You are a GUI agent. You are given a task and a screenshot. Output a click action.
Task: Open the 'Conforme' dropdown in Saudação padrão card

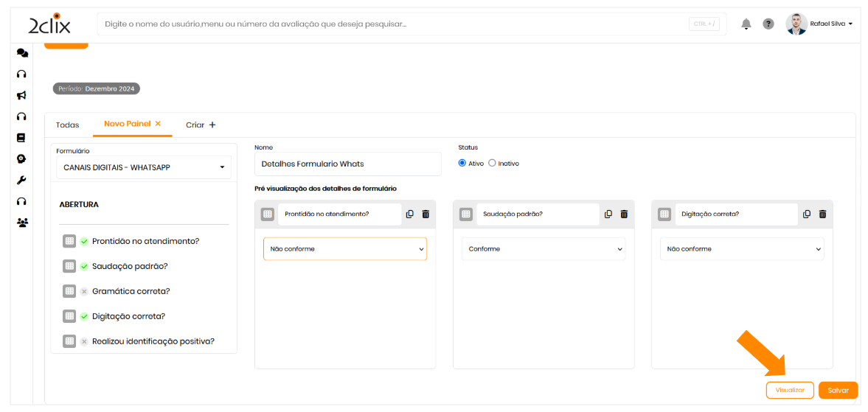pyautogui.click(x=544, y=249)
